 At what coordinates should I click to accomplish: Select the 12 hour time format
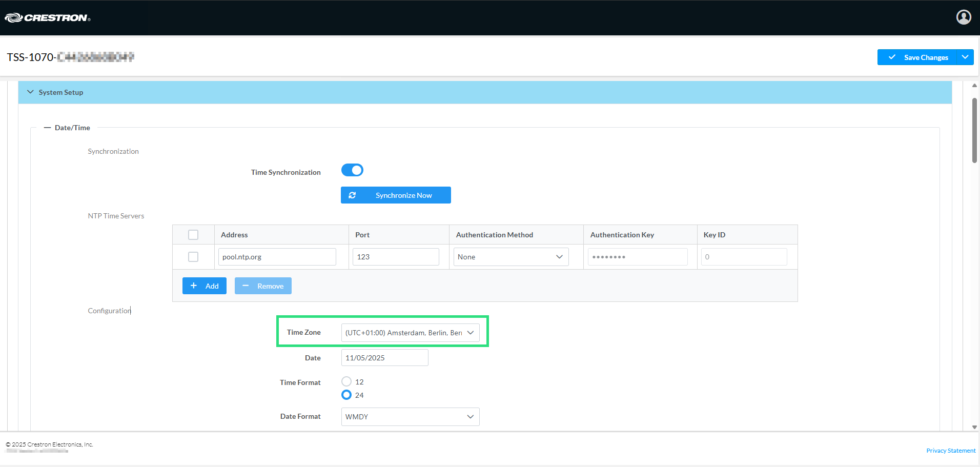pos(346,382)
